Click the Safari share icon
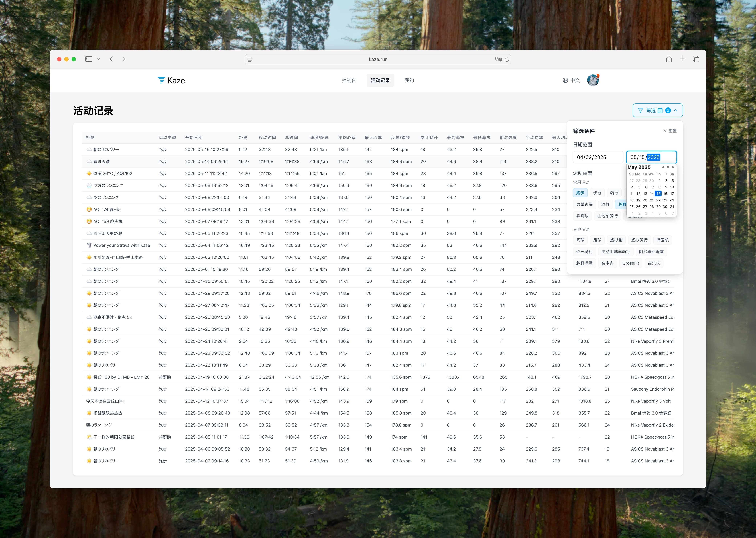 click(669, 59)
